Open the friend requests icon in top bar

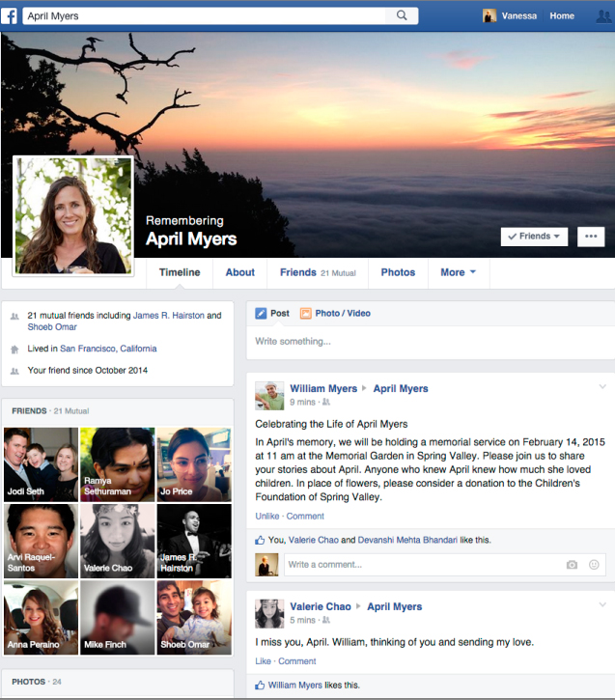pyautogui.click(x=604, y=16)
